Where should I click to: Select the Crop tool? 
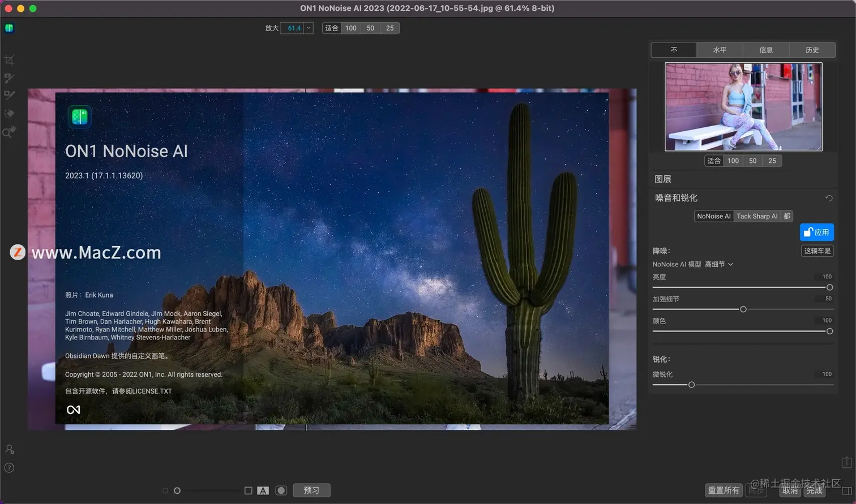[x=9, y=60]
